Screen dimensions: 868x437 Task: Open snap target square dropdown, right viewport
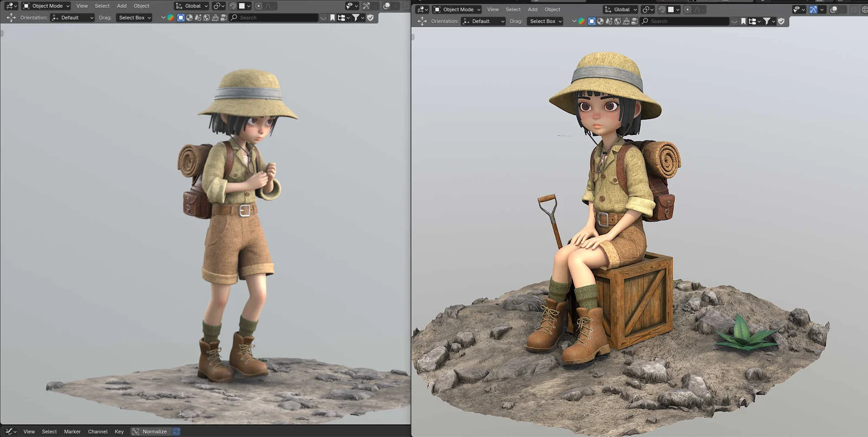[x=674, y=9]
